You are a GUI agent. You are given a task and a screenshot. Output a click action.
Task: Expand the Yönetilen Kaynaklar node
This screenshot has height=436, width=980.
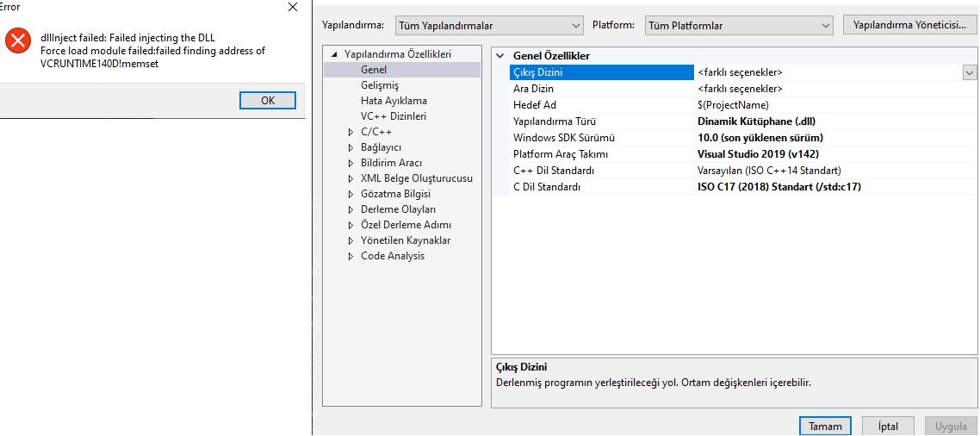pyautogui.click(x=350, y=240)
